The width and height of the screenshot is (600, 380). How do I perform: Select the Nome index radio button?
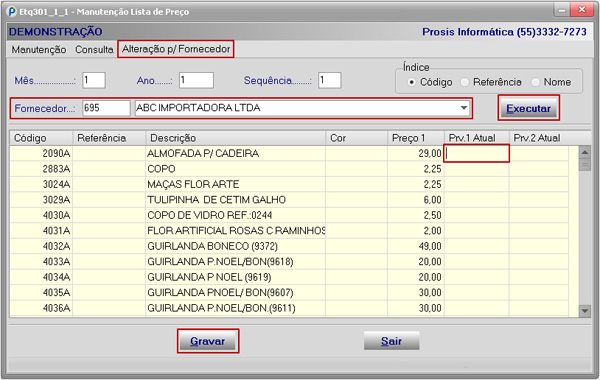pos(536,82)
